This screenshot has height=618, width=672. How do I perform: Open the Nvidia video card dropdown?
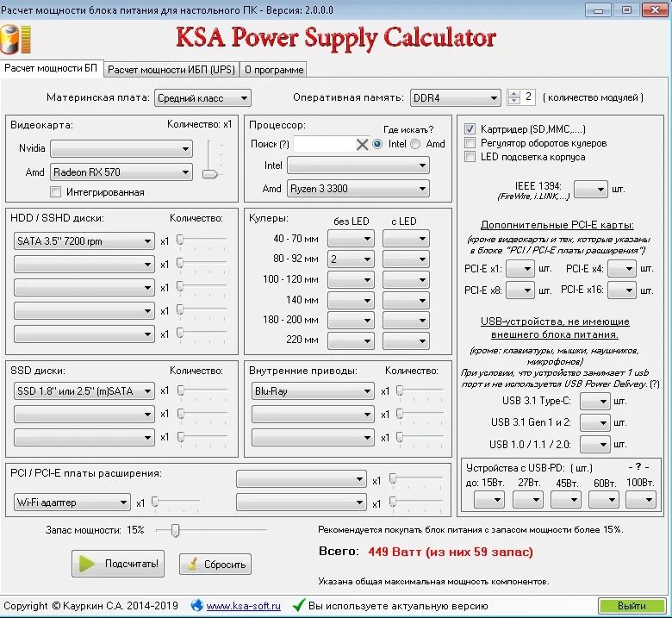[121, 149]
